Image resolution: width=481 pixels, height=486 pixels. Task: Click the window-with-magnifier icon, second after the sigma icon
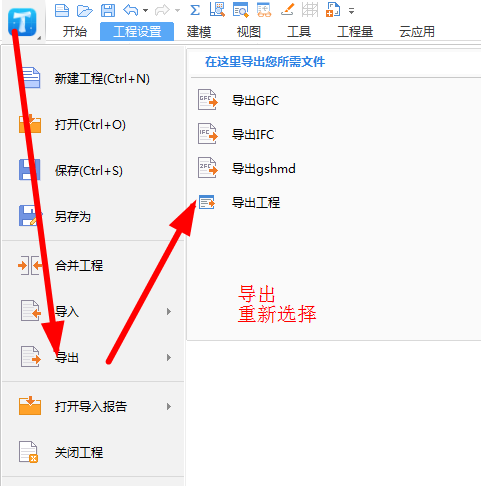pyautogui.click(x=241, y=10)
